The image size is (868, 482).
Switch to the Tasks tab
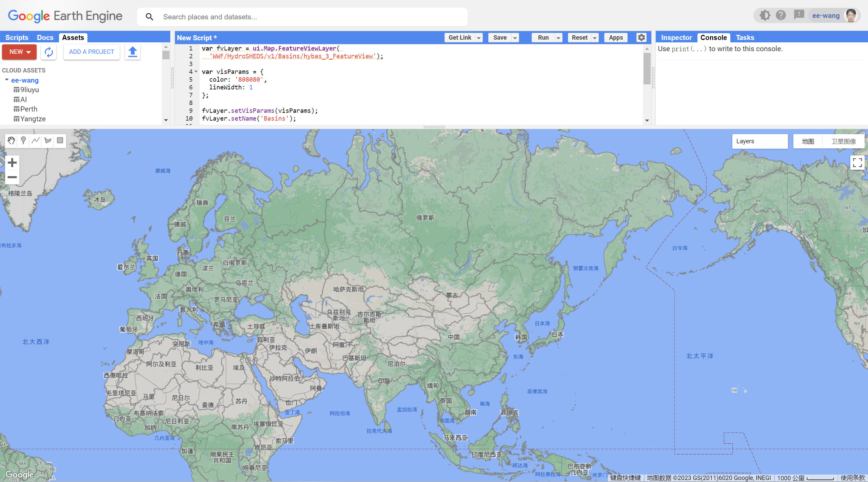coord(745,38)
